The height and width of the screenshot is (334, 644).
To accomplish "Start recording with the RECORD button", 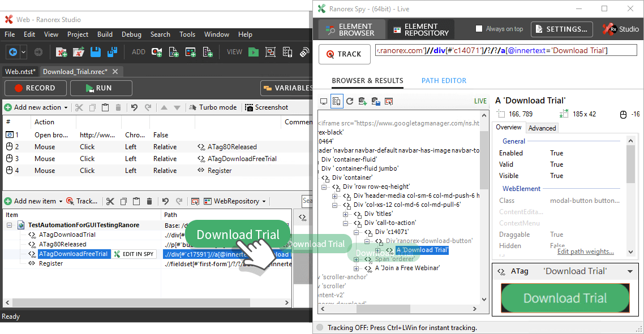I will 35,88.
